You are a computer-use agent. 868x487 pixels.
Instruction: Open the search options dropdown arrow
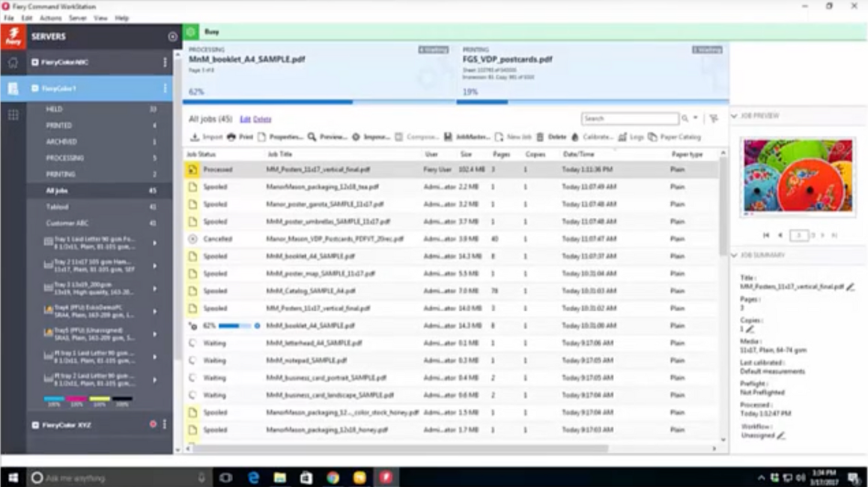(696, 118)
